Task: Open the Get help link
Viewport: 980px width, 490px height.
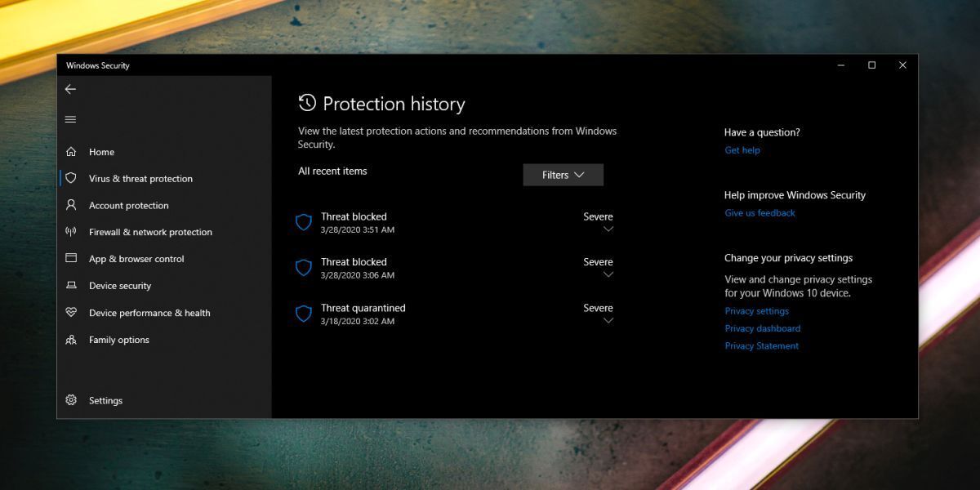Action: [742, 150]
